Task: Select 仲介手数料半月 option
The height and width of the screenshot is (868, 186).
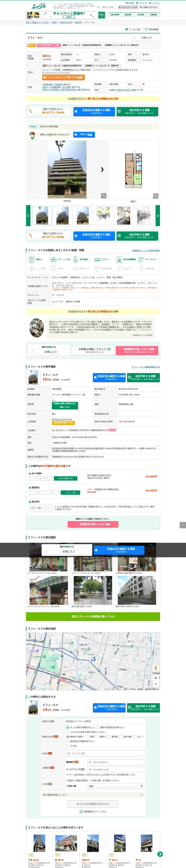Action: pyautogui.click(x=65, y=478)
